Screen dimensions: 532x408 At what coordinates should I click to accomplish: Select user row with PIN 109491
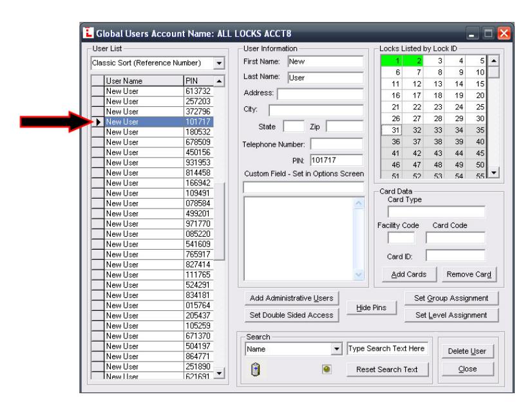pos(153,193)
